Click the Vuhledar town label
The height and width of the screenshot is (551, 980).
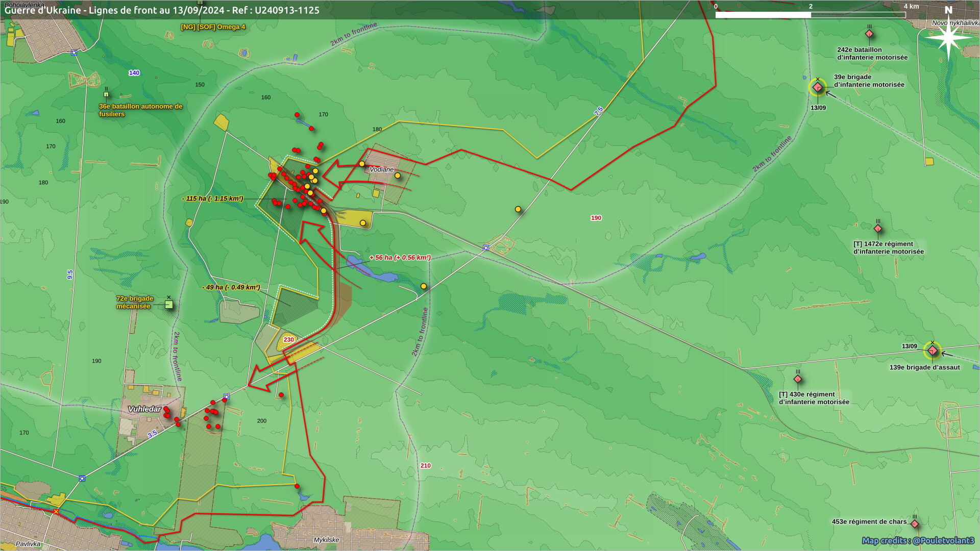pos(144,409)
